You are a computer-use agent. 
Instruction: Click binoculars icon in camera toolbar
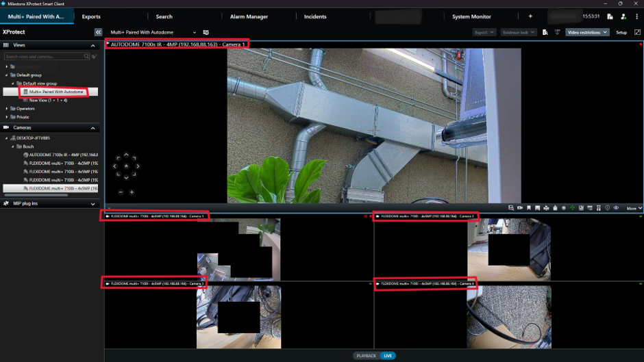coord(598,208)
